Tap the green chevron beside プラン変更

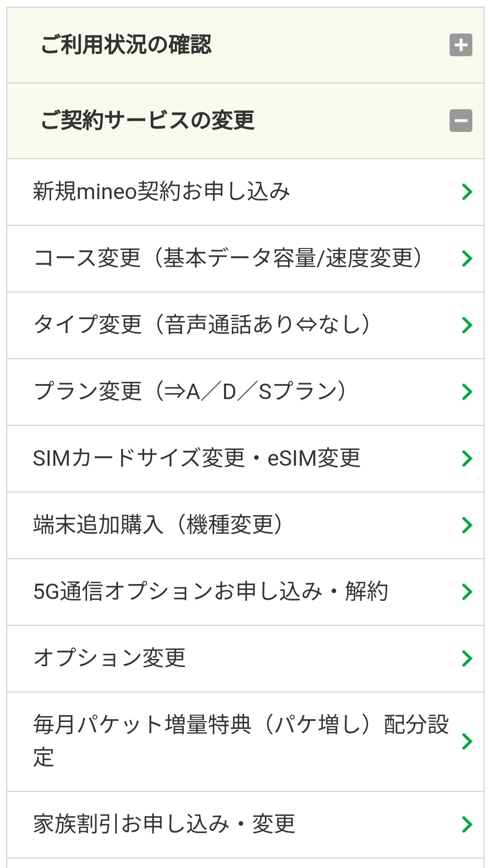click(467, 392)
